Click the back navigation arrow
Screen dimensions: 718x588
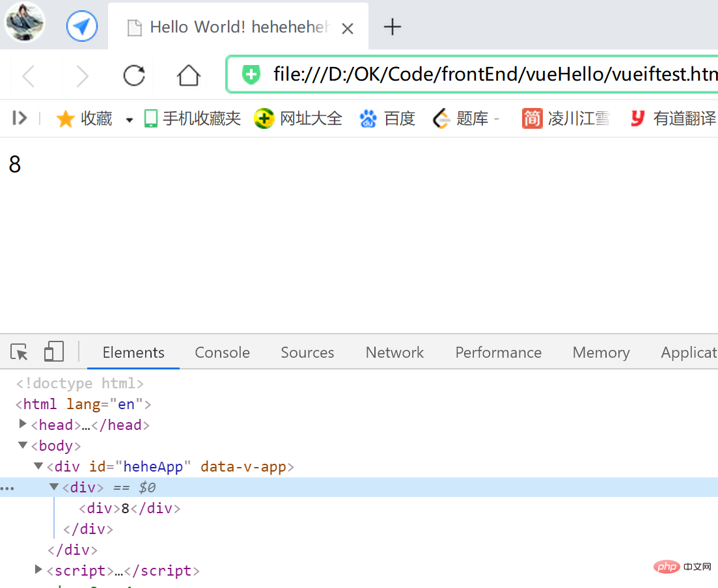coord(29,76)
